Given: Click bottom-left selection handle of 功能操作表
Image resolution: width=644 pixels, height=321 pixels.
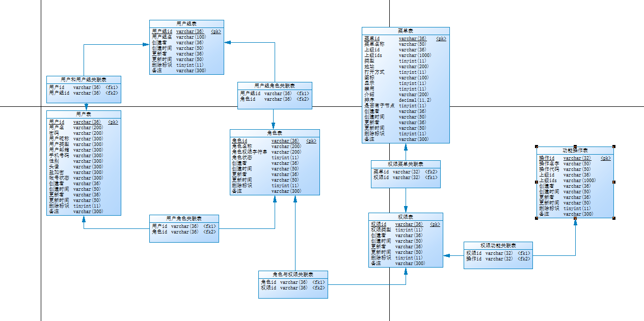Looking at the screenshot, I should 536,218.
